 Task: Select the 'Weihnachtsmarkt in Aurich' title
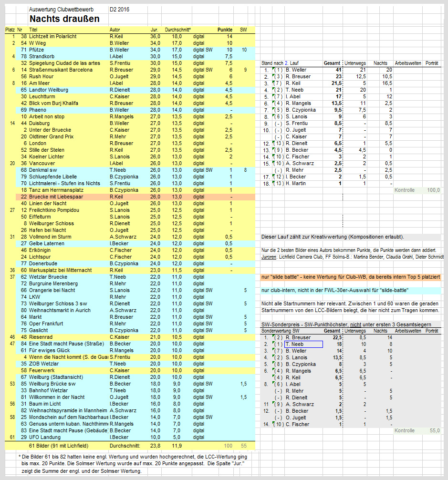pyautogui.click(x=60, y=310)
